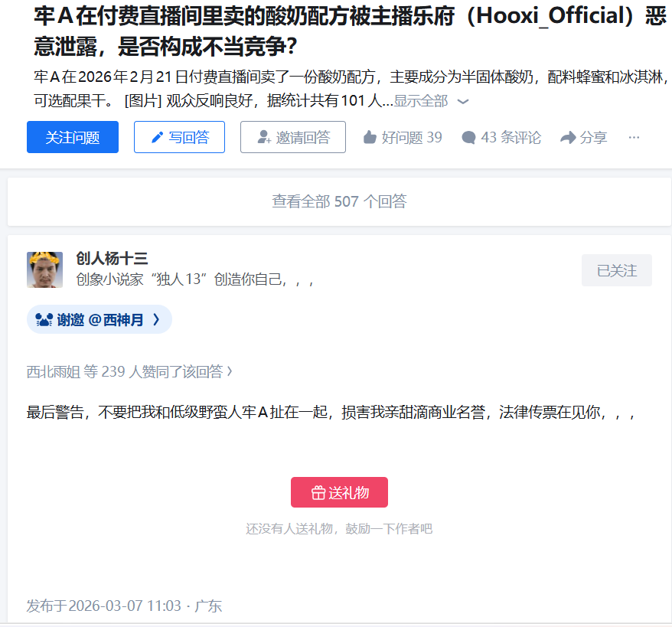Screen dimensions: 672x627
Task: Expand question description via 显示全部
Action: (420, 101)
